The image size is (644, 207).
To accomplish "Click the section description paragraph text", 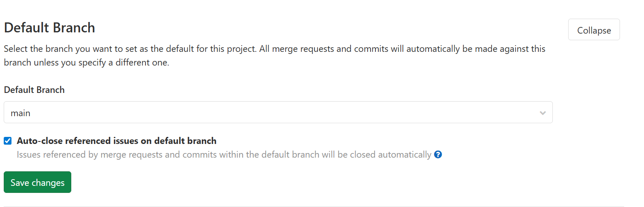I will pos(274,56).
